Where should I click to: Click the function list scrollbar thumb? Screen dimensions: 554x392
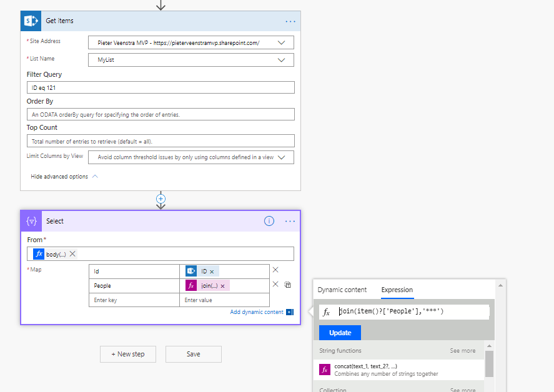point(489,364)
